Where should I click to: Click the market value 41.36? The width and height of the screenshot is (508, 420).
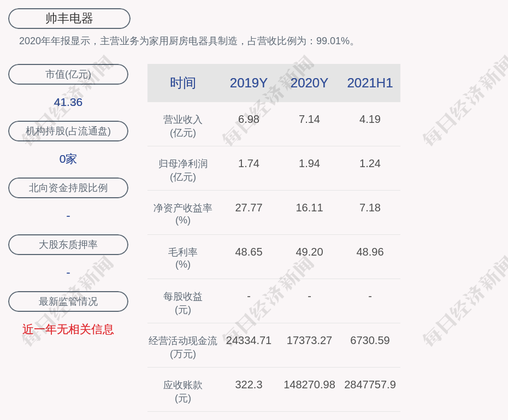68,102
